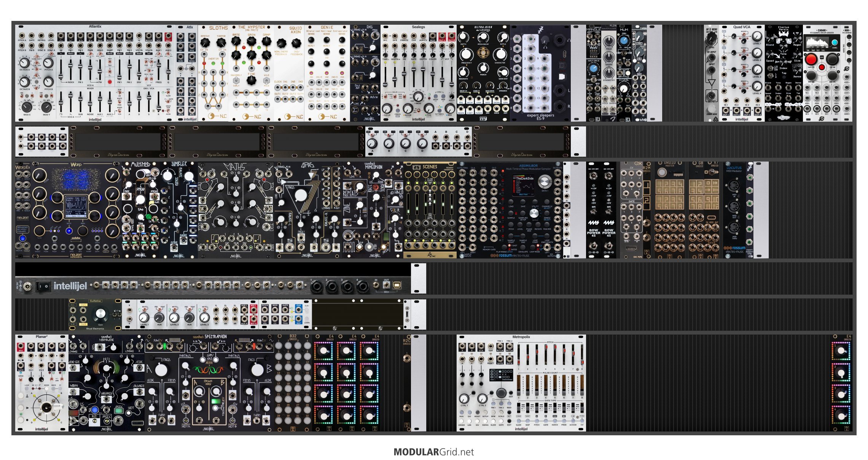Click the cyan Channel button on Zadar
This screenshot has width=868, height=460.
point(835,42)
